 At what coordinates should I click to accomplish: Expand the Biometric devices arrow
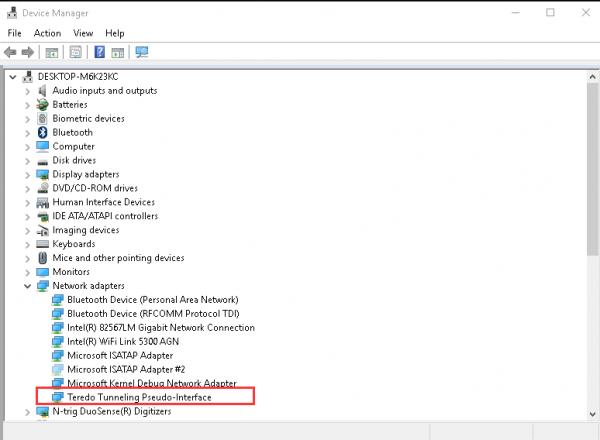click(27, 119)
